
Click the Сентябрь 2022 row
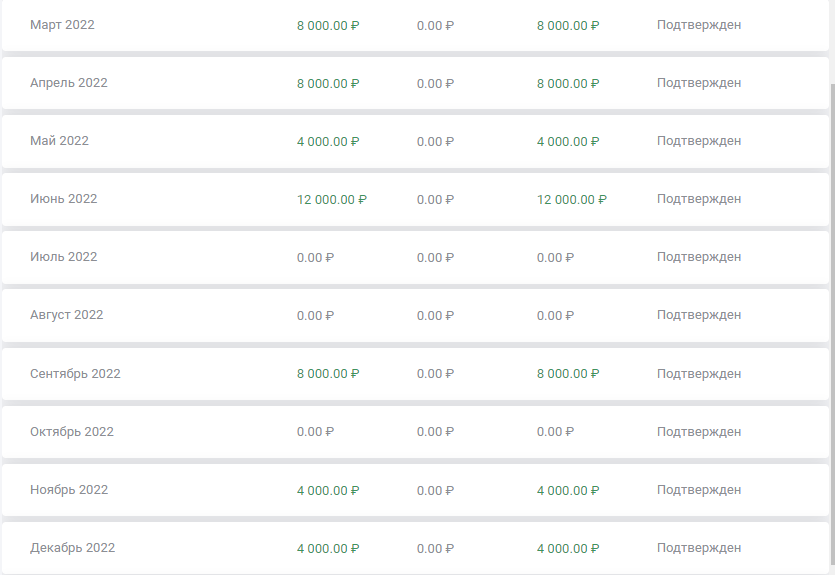(x=415, y=374)
